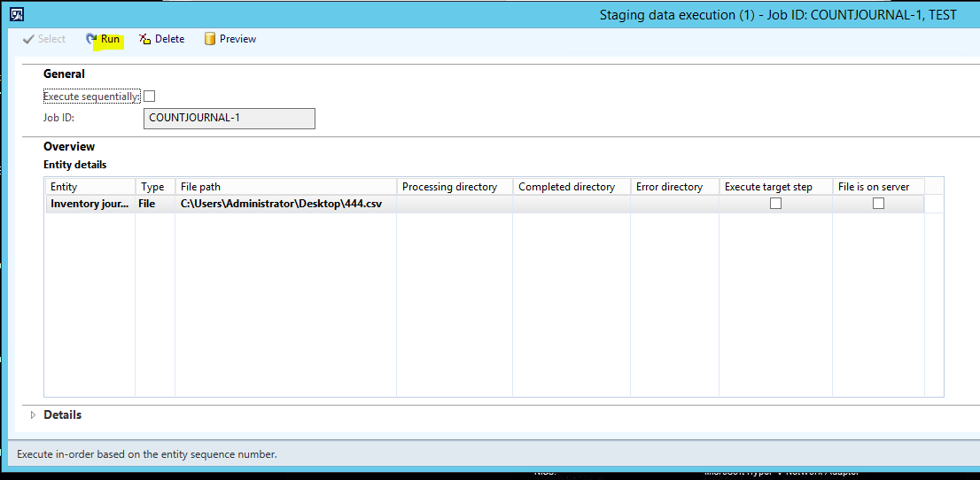The image size is (980, 480).
Task: Click the Job ID COUNTJOURNAL-1 field
Action: click(x=229, y=119)
